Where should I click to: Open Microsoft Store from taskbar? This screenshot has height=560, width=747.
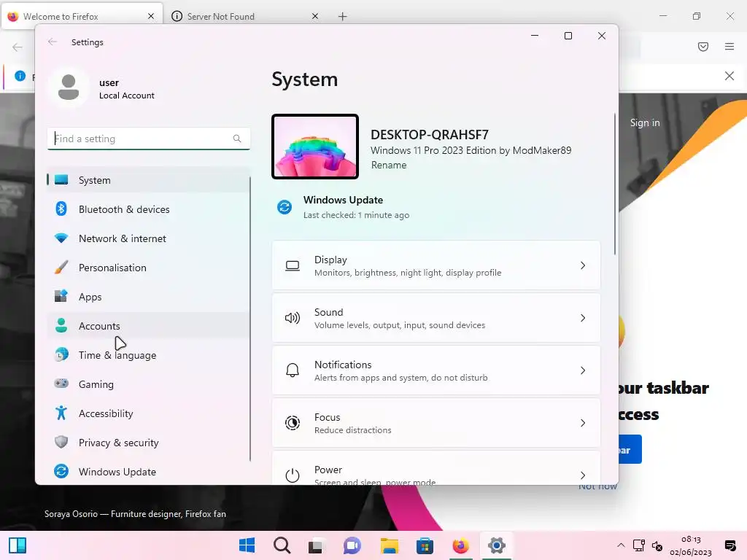(x=425, y=545)
